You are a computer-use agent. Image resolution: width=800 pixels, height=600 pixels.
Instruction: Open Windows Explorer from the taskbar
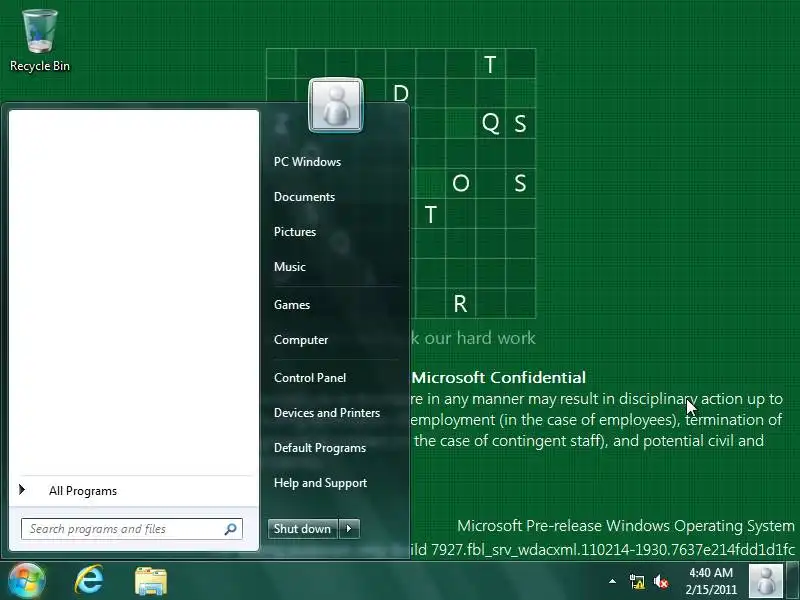[151, 581]
